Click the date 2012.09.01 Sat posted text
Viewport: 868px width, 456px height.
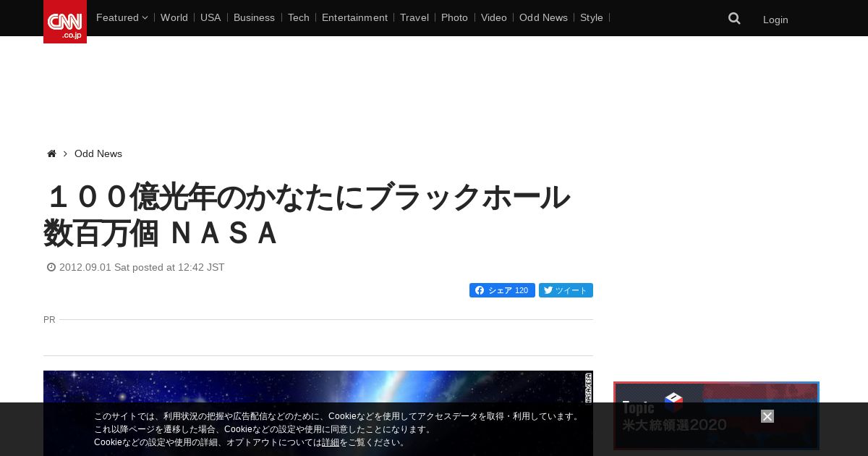[x=142, y=267]
